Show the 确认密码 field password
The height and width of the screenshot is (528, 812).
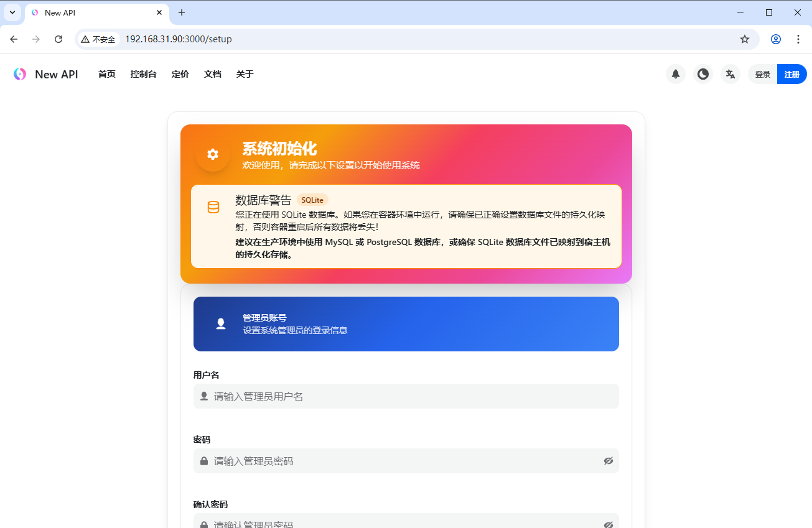[x=608, y=524]
